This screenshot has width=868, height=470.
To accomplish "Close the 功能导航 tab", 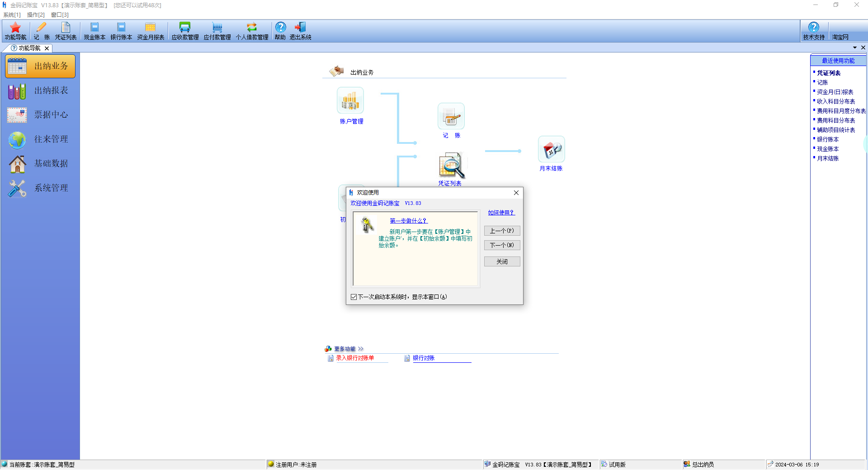I will pyautogui.click(x=47, y=48).
